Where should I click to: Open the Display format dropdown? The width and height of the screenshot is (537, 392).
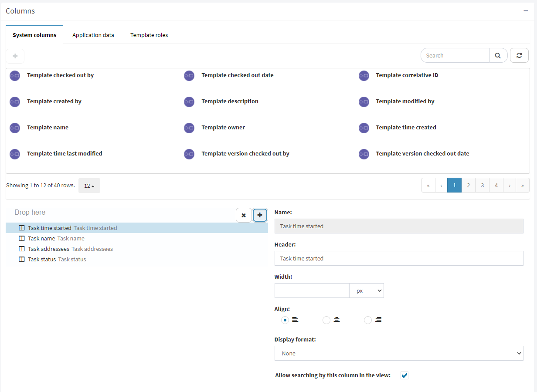coord(399,353)
